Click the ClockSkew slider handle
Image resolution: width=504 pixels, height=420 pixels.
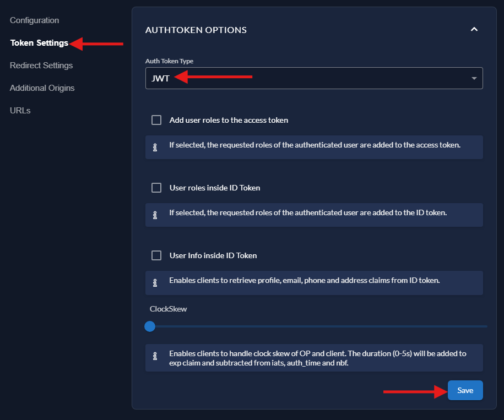[x=149, y=326]
